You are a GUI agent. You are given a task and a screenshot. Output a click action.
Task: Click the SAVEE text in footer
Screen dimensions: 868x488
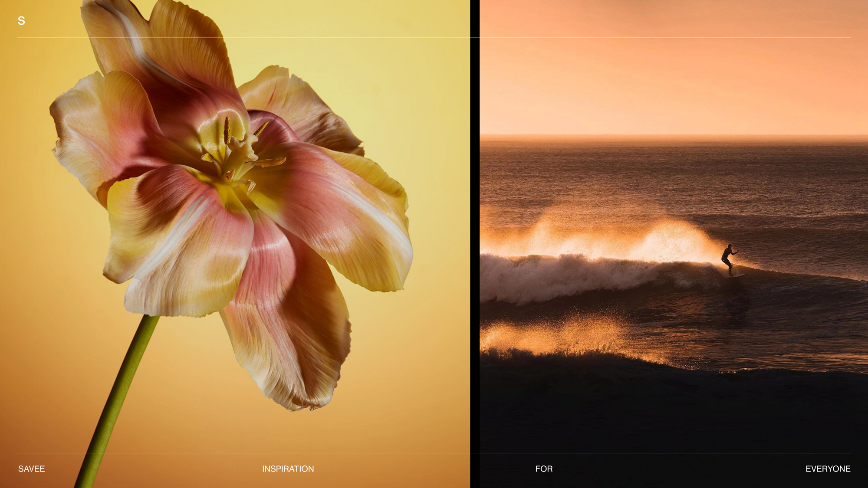[32, 469]
